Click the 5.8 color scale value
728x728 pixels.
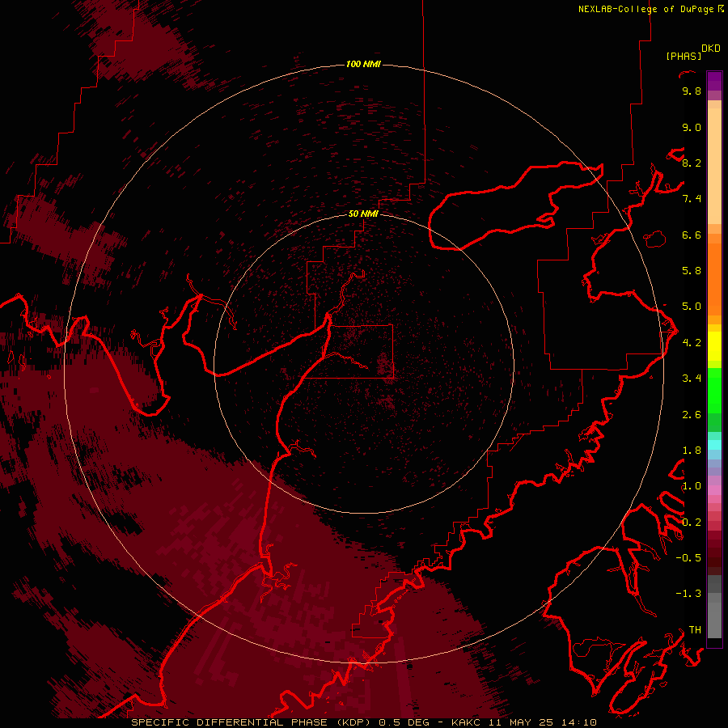pyautogui.click(x=692, y=271)
